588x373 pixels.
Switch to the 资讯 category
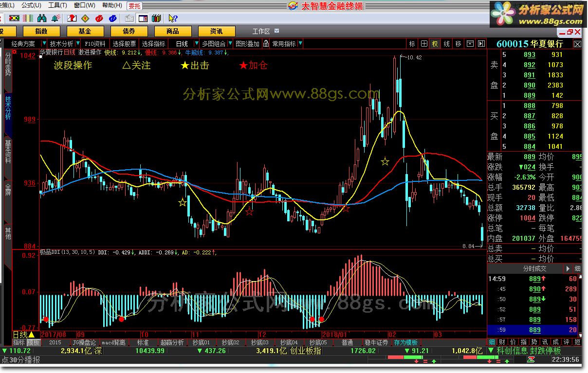point(217,31)
